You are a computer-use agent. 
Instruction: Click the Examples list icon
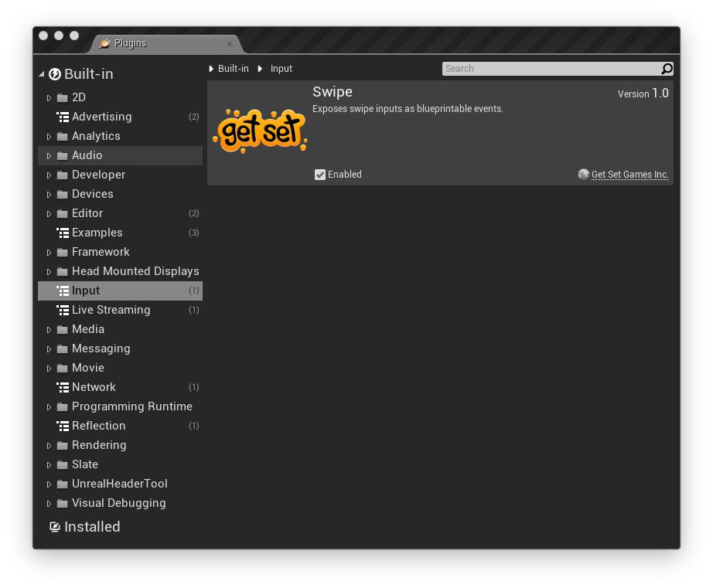pos(63,233)
